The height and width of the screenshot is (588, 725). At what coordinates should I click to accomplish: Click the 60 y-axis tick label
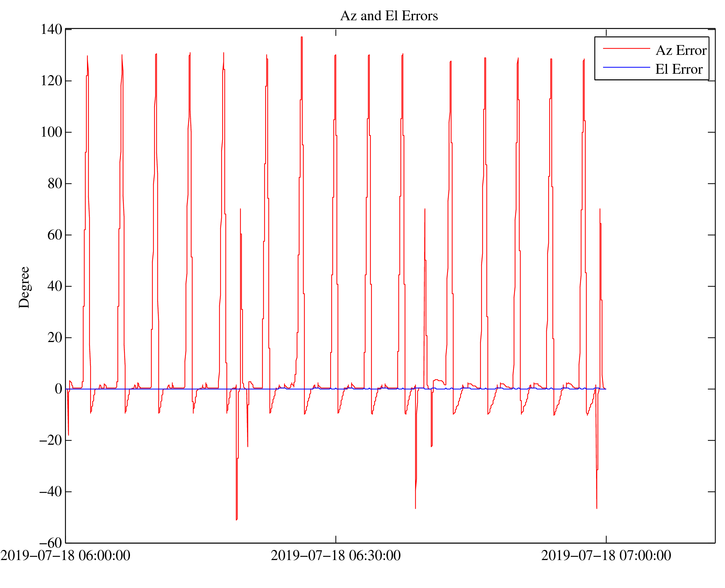55,235
